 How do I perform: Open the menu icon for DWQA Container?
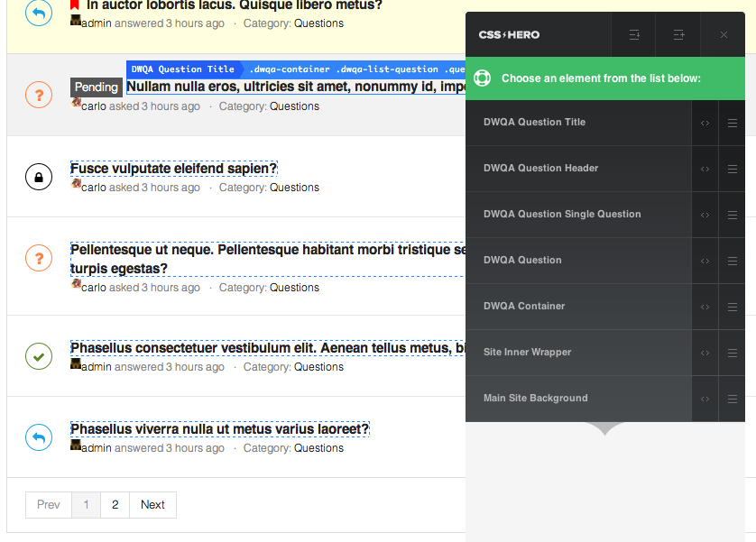[x=732, y=307]
